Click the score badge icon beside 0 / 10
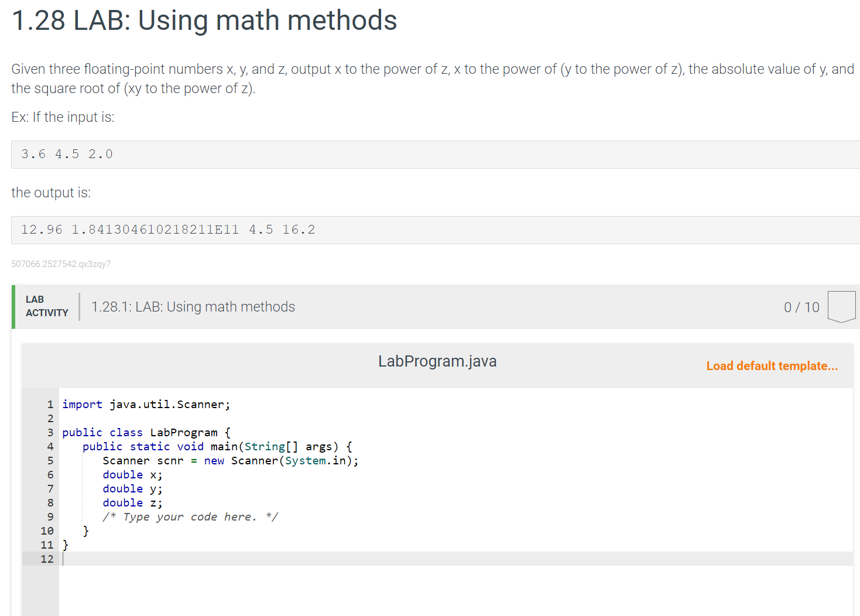Image resolution: width=860 pixels, height=616 pixels. (x=841, y=307)
